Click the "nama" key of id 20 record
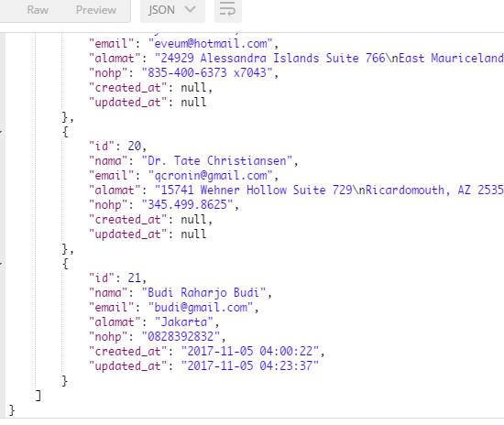Screen dimensions: 504x425 (108, 160)
